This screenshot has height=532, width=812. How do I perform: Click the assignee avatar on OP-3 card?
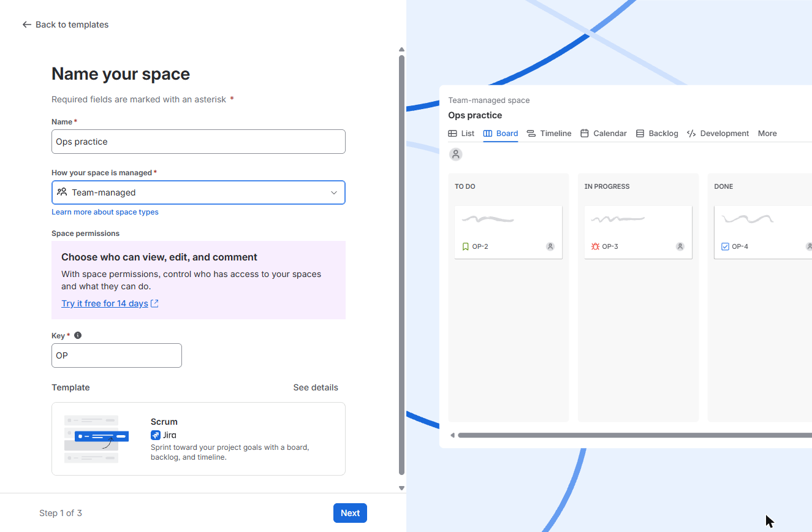tap(680, 246)
